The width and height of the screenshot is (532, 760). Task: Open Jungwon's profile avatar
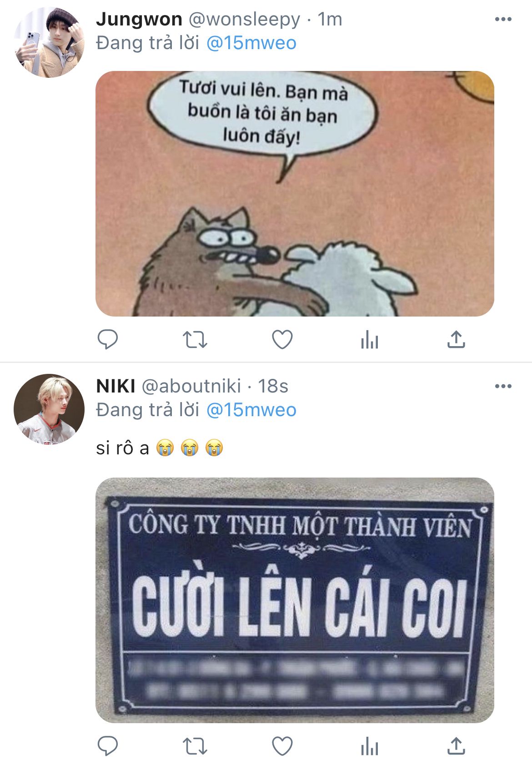click(x=49, y=42)
